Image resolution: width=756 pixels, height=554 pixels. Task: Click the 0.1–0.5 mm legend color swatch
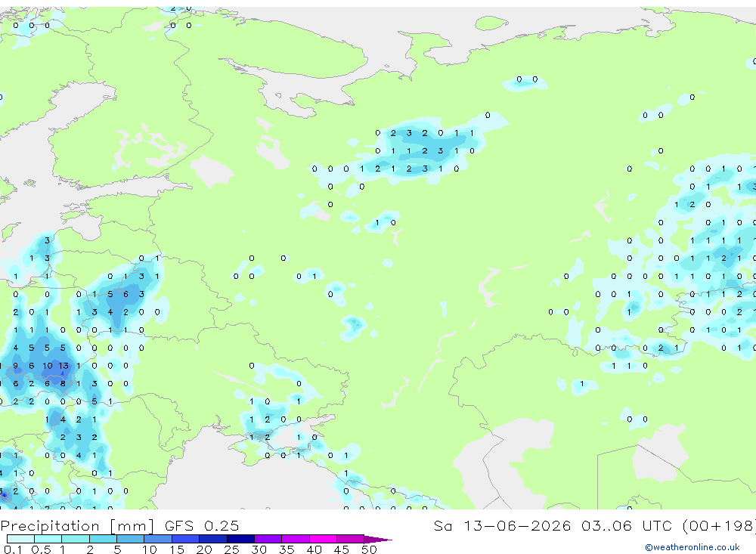[20, 539]
